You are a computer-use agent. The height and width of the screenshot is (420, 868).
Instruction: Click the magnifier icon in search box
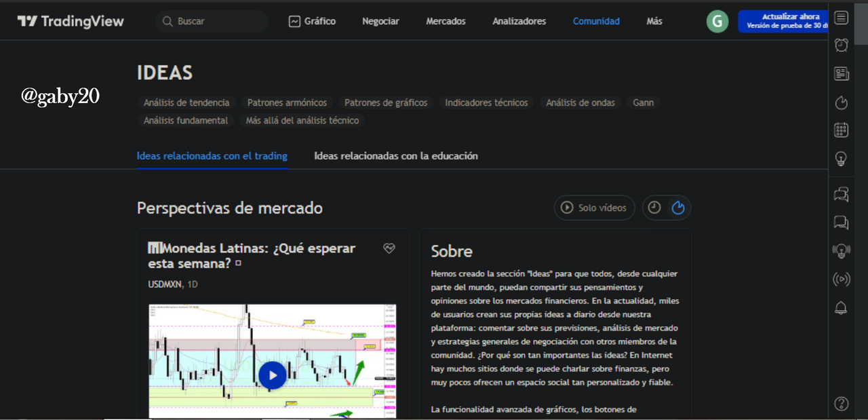[x=167, y=21]
